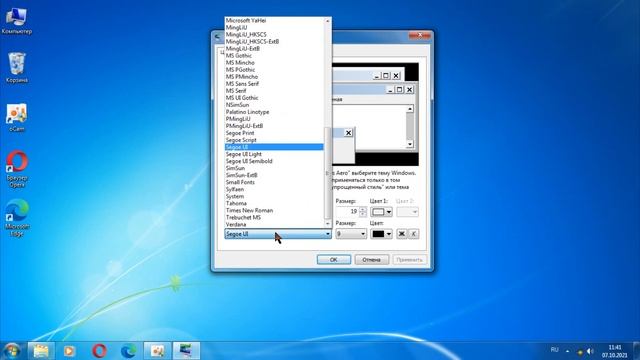Click the Windows Start button
The width and height of the screenshot is (640, 360).
pos(11,351)
